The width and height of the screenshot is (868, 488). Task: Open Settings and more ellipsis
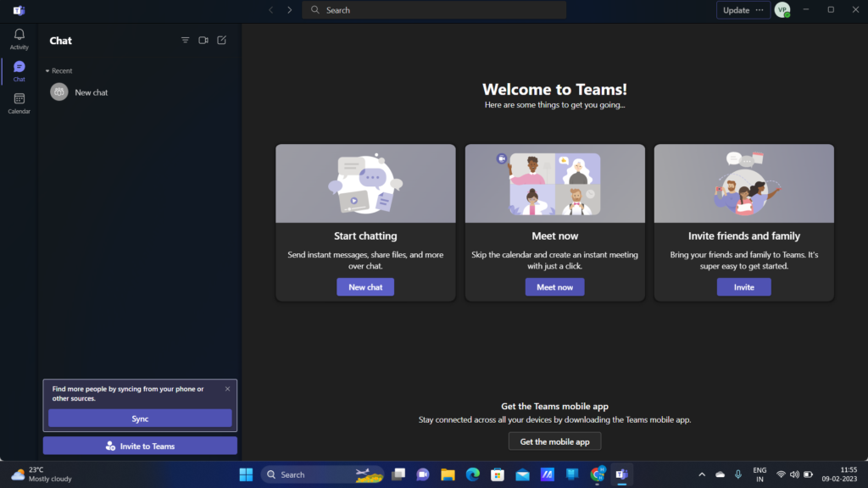click(759, 10)
